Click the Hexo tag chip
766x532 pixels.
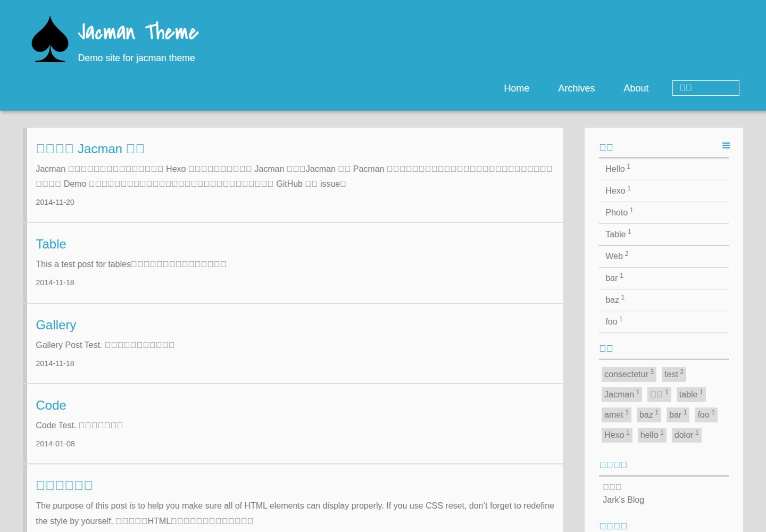pos(617,435)
